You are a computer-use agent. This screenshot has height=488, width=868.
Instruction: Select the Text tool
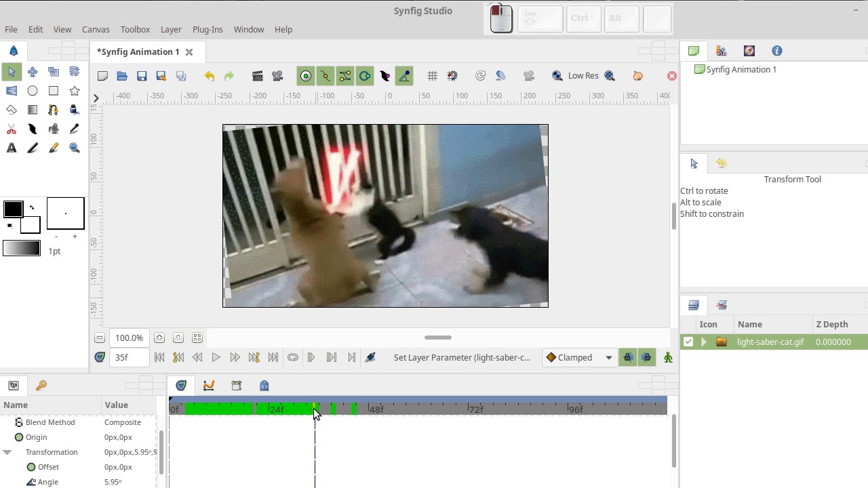pyautogui.click(x=11, y=147)
